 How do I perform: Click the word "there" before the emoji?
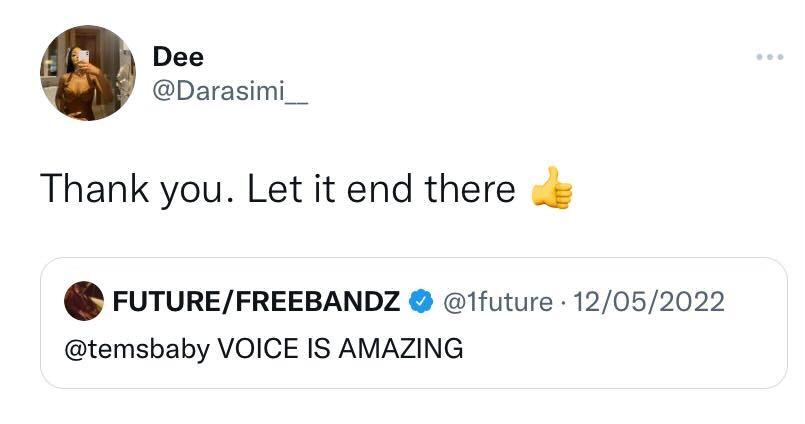click(x=469, y=188)
